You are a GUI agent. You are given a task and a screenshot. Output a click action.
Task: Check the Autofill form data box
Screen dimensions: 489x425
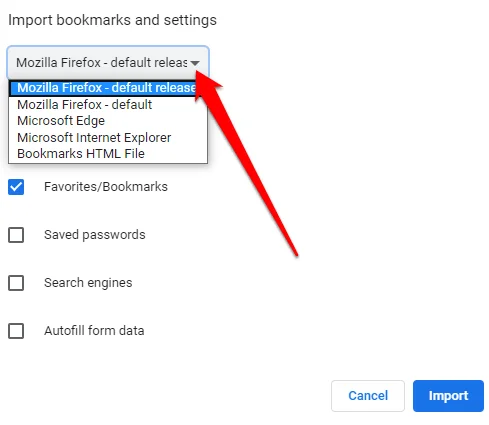(16, 331)
